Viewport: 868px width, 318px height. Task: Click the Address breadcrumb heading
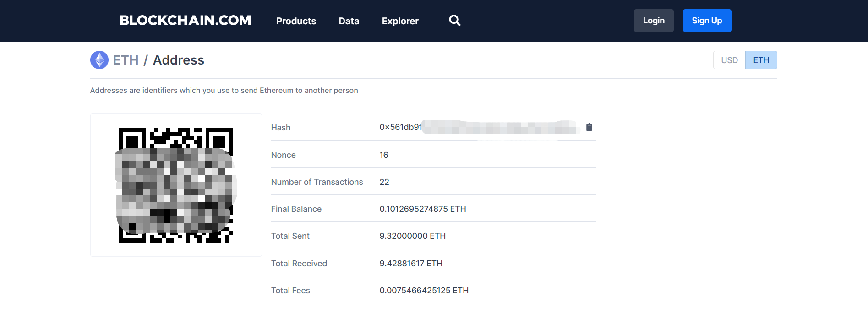(x=179, y=60)
